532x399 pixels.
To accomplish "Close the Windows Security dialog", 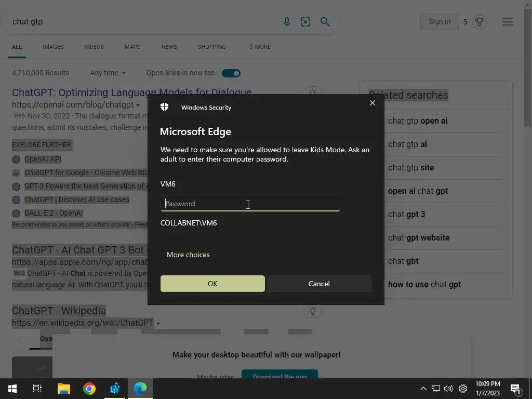I will point(372,103).
